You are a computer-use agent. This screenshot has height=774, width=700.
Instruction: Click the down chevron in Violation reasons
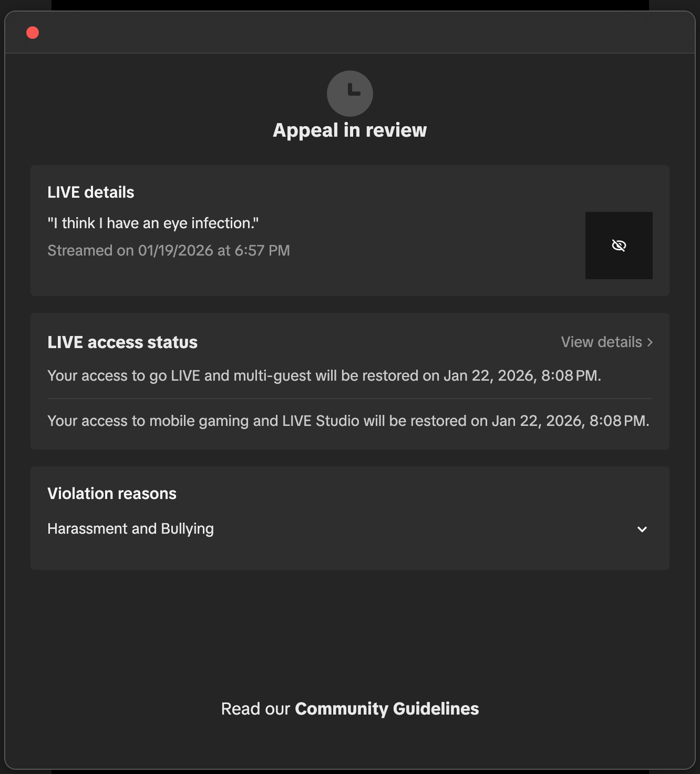pyautogui.click(x=642, y=529)
